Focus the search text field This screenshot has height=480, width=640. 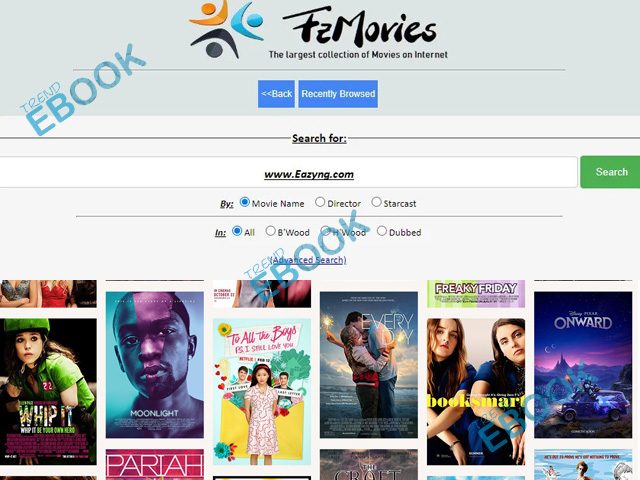point(288,172)
